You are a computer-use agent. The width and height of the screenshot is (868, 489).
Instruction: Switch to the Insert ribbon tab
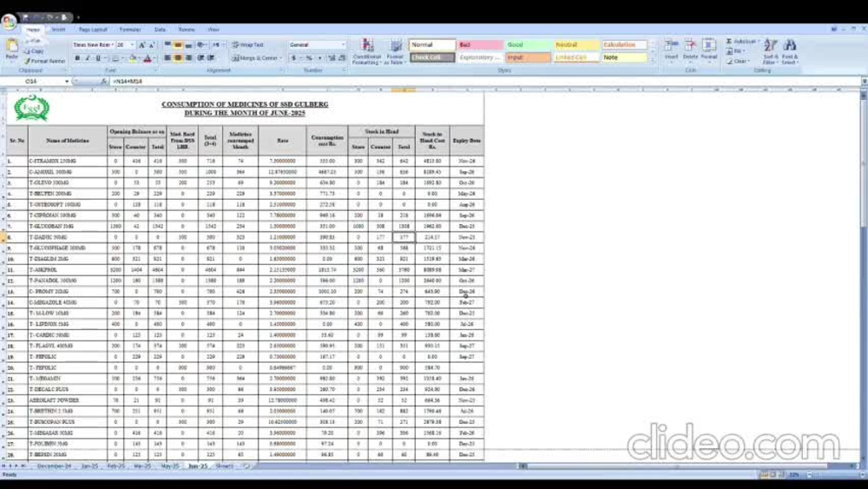(58, 30)
